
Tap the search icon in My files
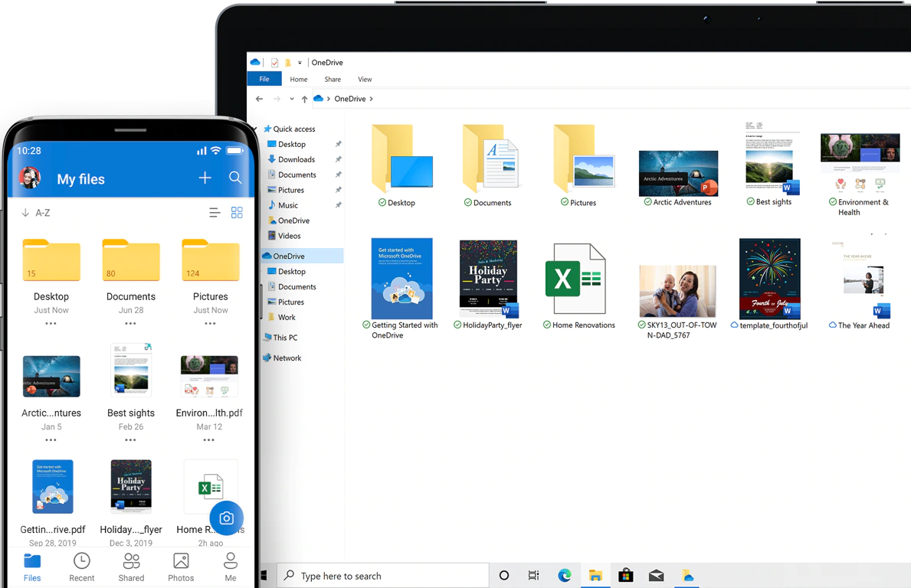point(235,177)
